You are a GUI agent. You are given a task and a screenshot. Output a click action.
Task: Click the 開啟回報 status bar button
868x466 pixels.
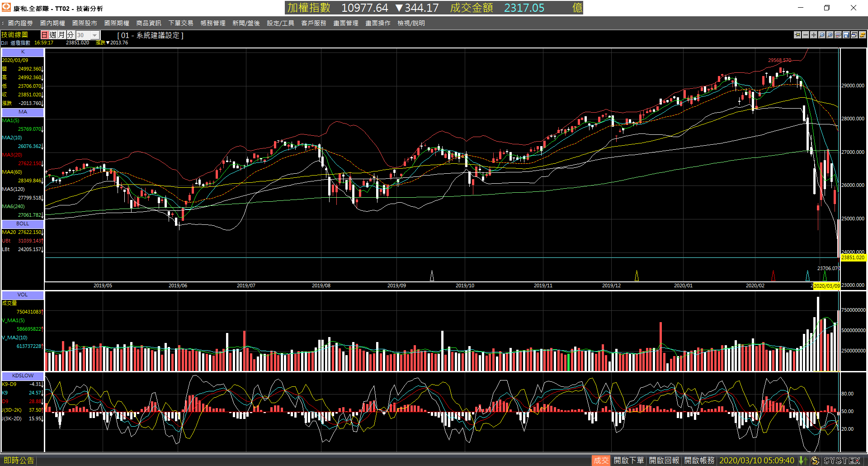click(664, 460)
